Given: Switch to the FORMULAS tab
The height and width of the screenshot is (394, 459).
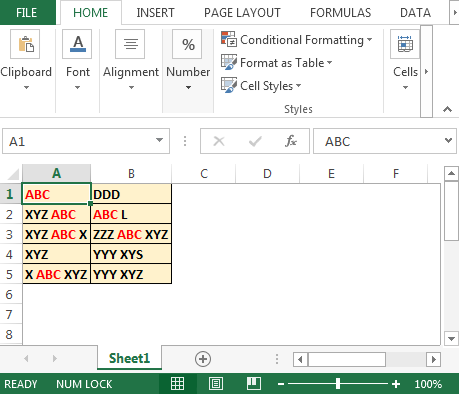Looking at the screenshot, I should (341, 13).
